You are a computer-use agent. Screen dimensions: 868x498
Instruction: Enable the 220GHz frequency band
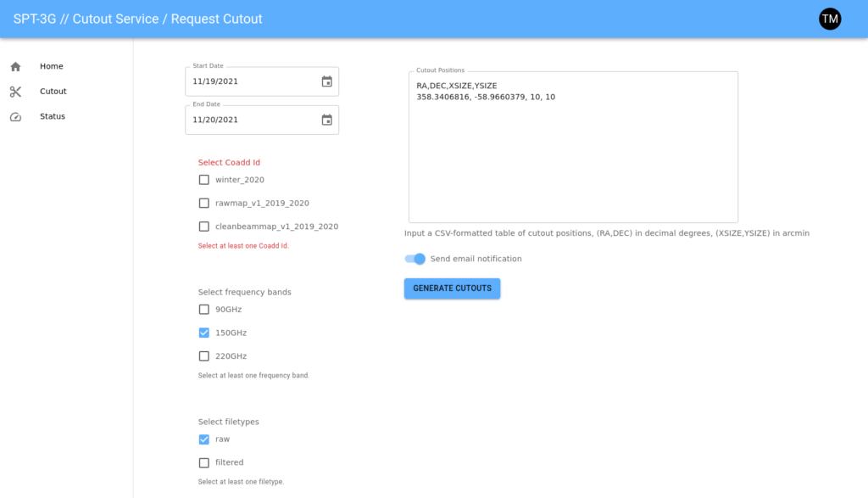pos(203,355)
